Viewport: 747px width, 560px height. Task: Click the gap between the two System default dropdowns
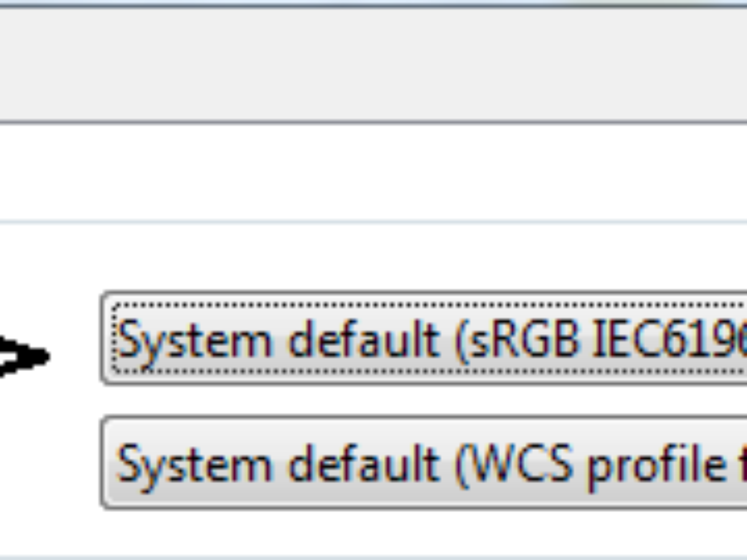[424, 401]
